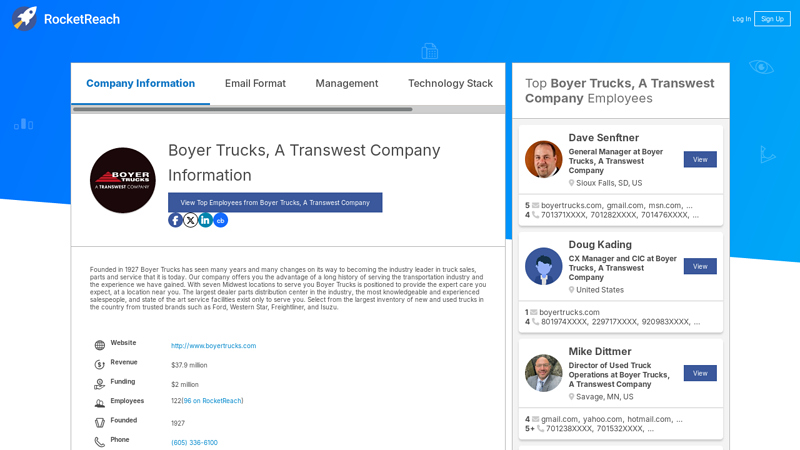
Task: Click the Founded icon
Action: (99, 422)
